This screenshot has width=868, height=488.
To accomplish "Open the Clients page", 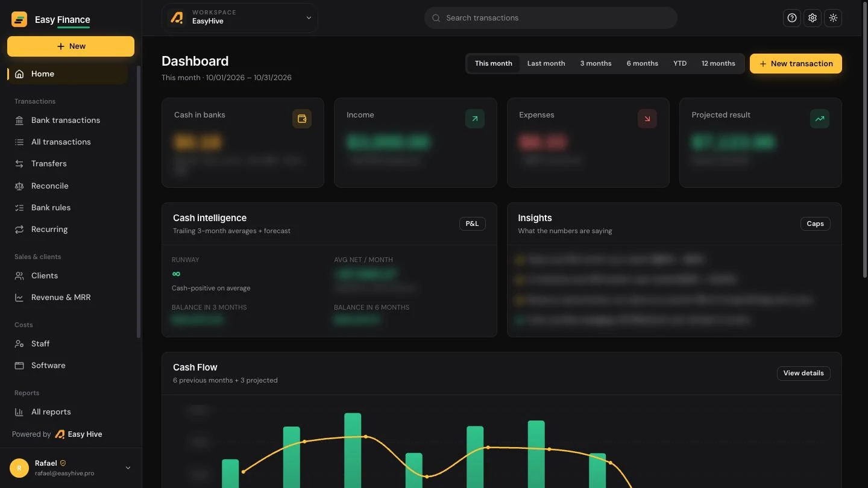I will (x=68, y=276).
